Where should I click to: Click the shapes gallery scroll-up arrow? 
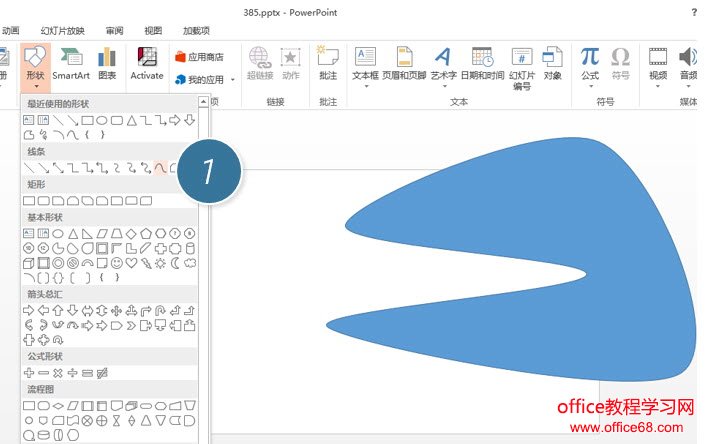click(x=203, y=101)
